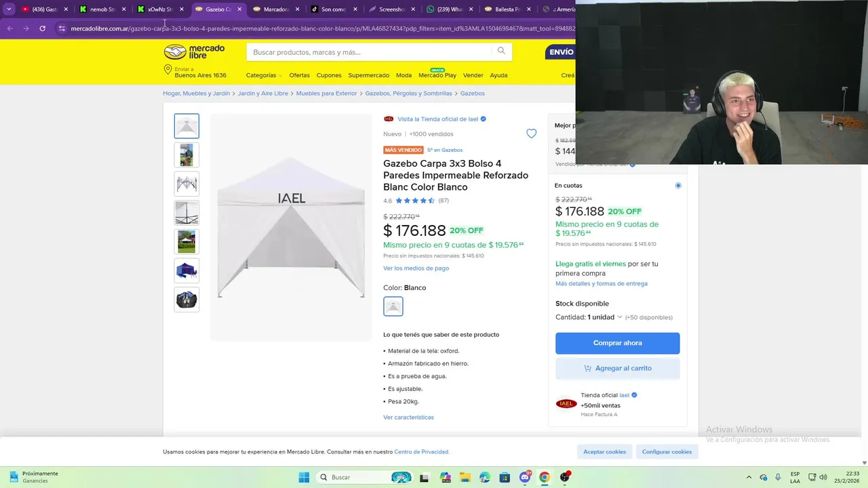Click the Iael store logo near 'Visita la Tienda'
Viewport: 868px width, 488px height.
click(x=389, y=119)
